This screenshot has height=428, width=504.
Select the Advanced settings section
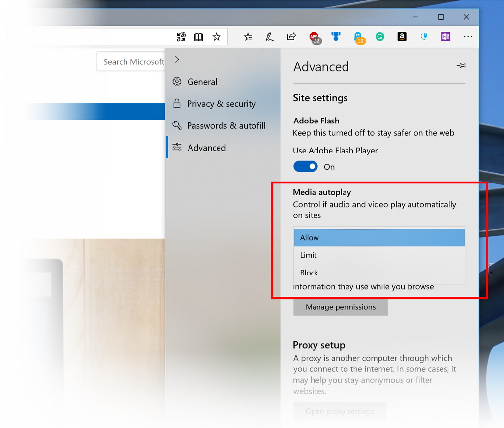223,148
